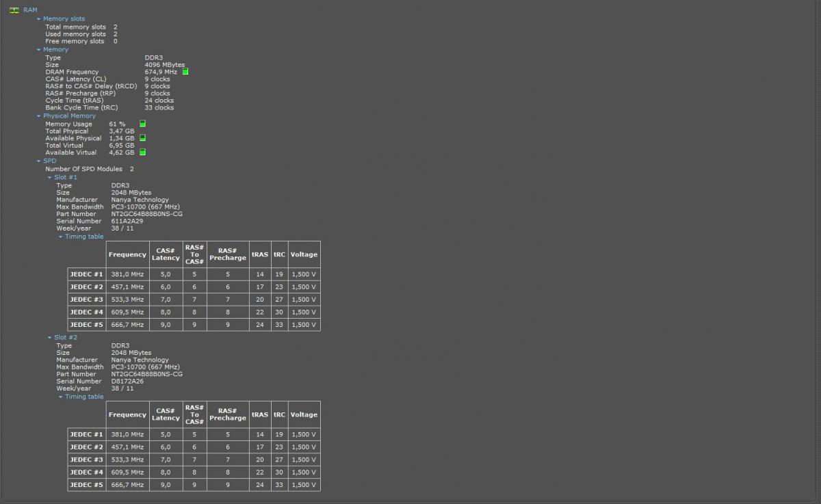Collapse the Memory section

(x=39, y=50)
